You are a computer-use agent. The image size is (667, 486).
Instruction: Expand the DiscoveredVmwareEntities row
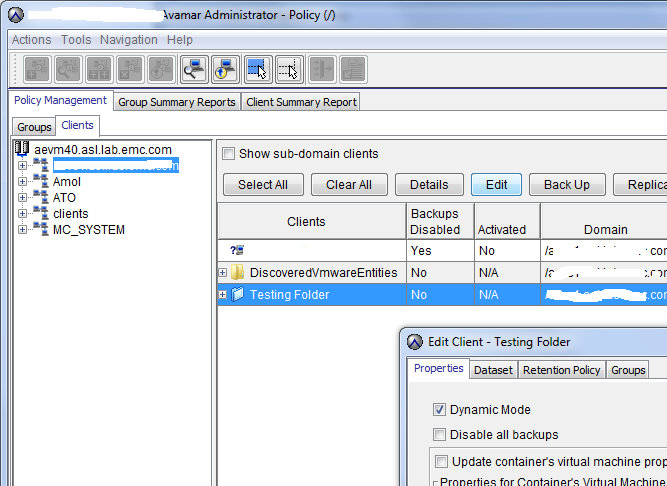coord(222,273)
